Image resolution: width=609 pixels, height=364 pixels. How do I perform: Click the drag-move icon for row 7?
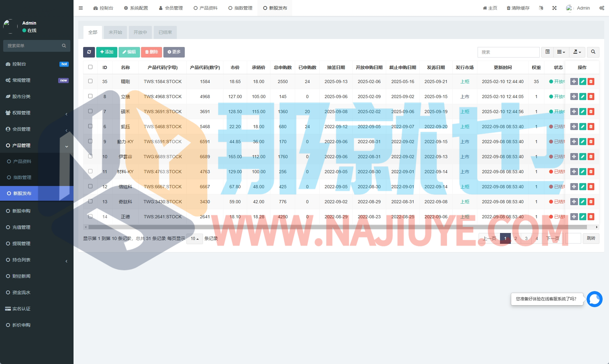pos(574,112)
